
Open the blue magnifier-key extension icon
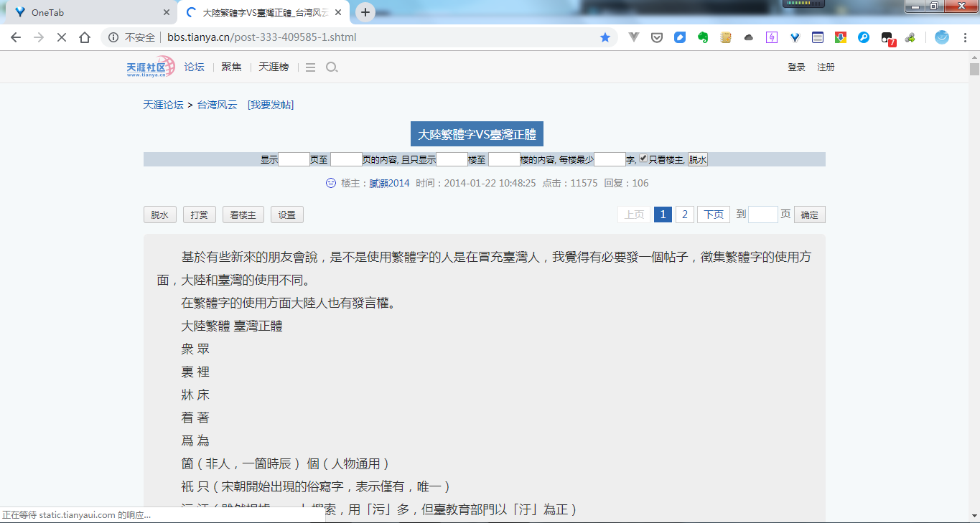pyautogui.click(x=864, y=37)
